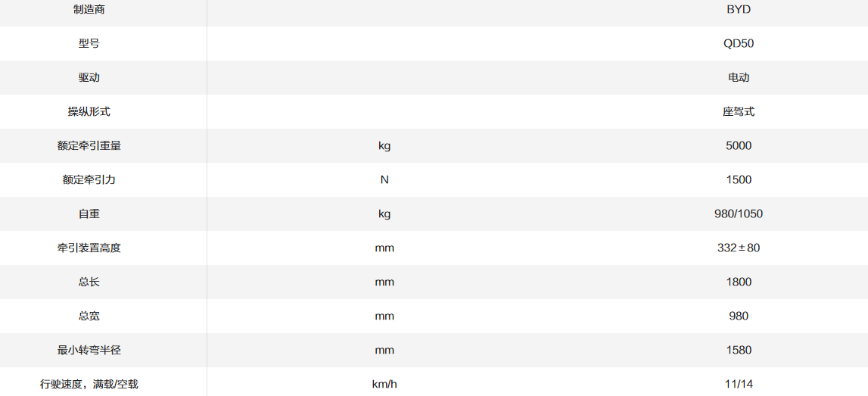Select the BYD manufacturer value
Viewport: 868px width, 396px height.
coord(738,9)
